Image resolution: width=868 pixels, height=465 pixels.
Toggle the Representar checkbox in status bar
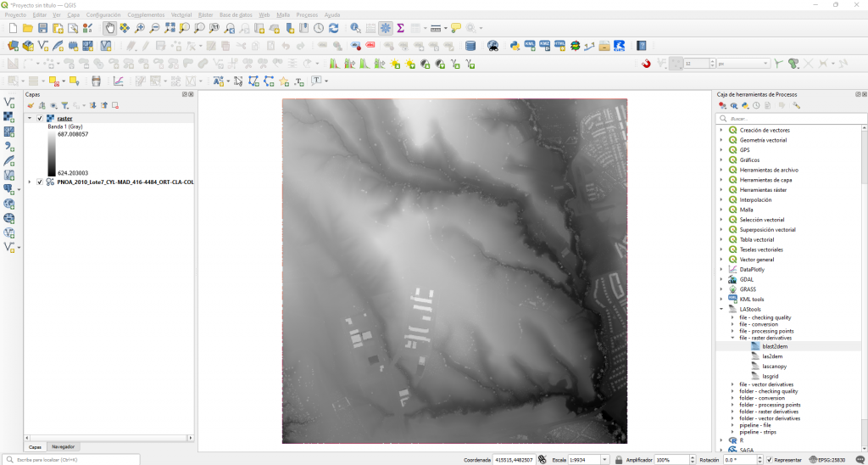(769, 459)
